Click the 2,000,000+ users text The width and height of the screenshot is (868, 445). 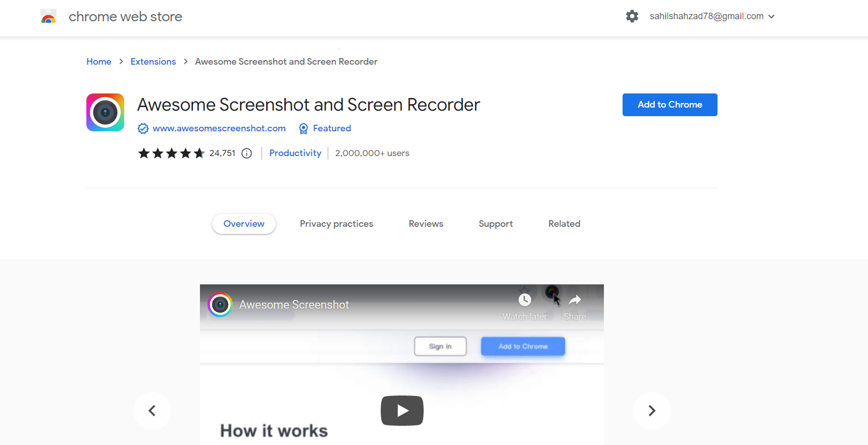coord(372,153)
